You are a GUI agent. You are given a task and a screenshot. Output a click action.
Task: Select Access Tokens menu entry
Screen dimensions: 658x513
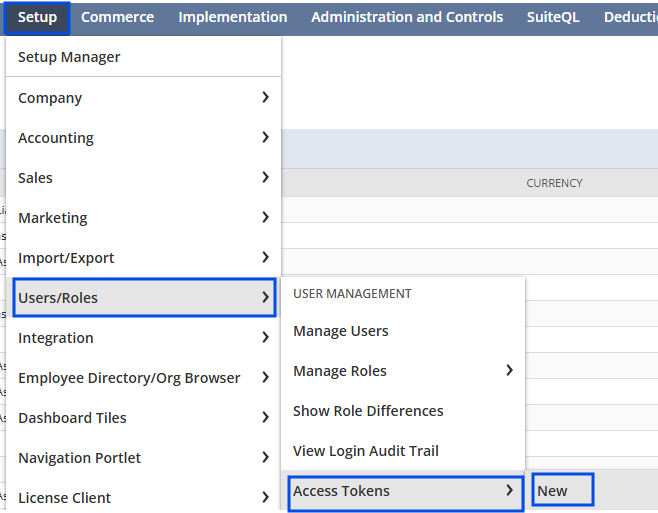tap(406, 491)
